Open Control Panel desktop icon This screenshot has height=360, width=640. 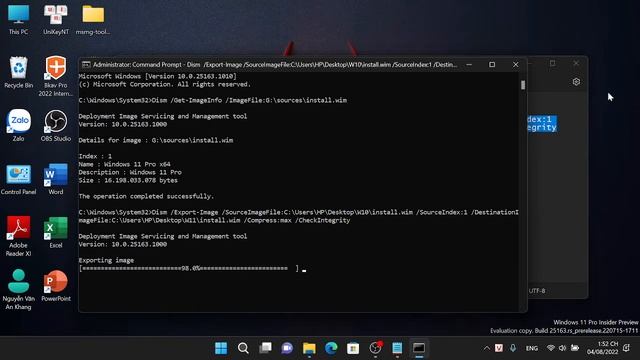pyautogui.click(x=18, y=179)
